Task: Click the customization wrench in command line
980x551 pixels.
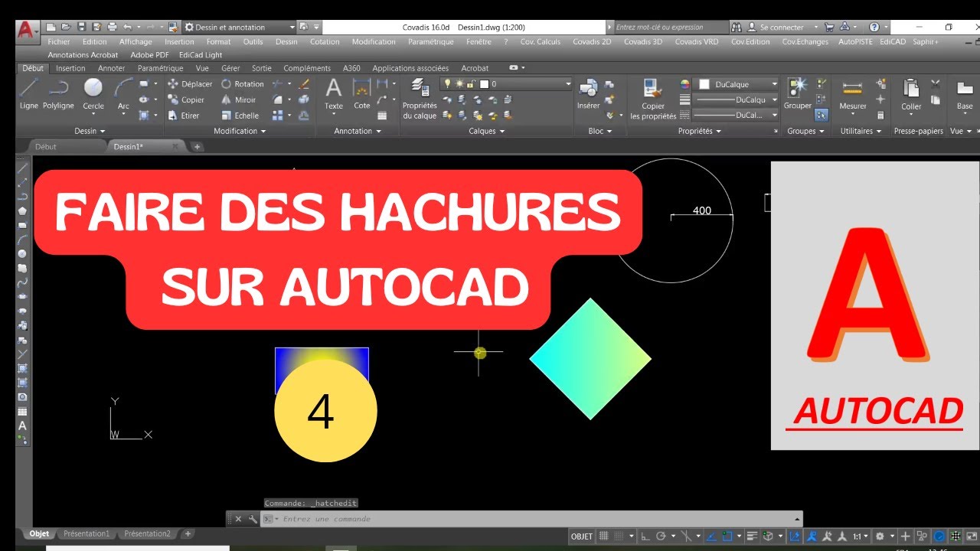Action: 253,519
